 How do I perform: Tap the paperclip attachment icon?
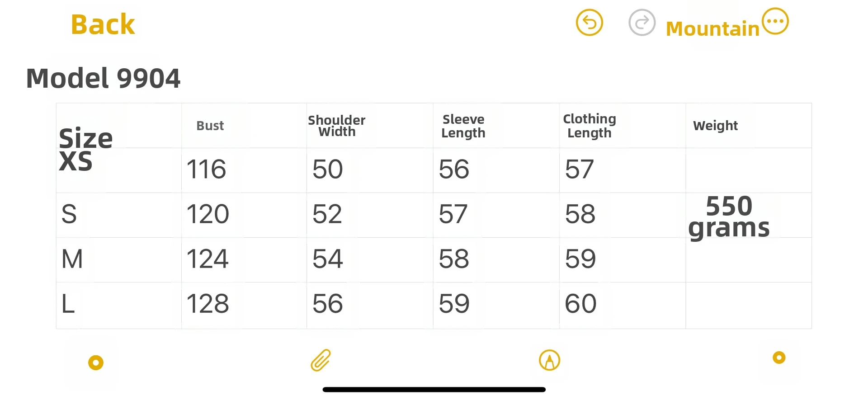tap(321, 360)
